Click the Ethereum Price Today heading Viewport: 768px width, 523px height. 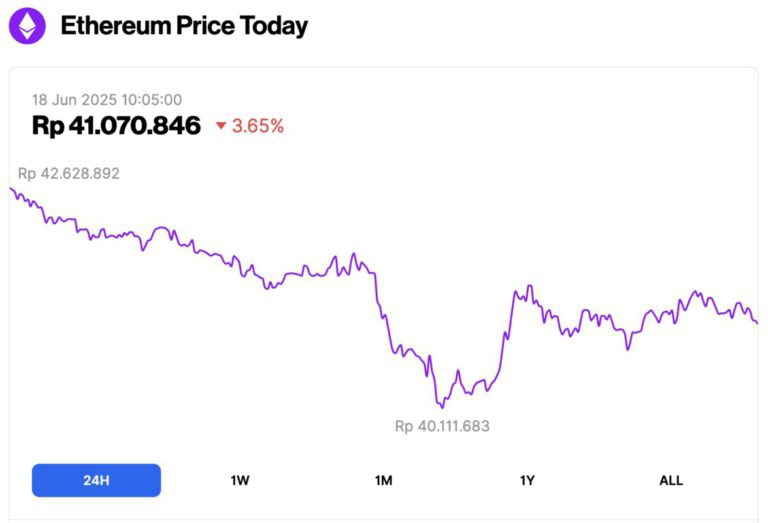click(x=184, y=26)
